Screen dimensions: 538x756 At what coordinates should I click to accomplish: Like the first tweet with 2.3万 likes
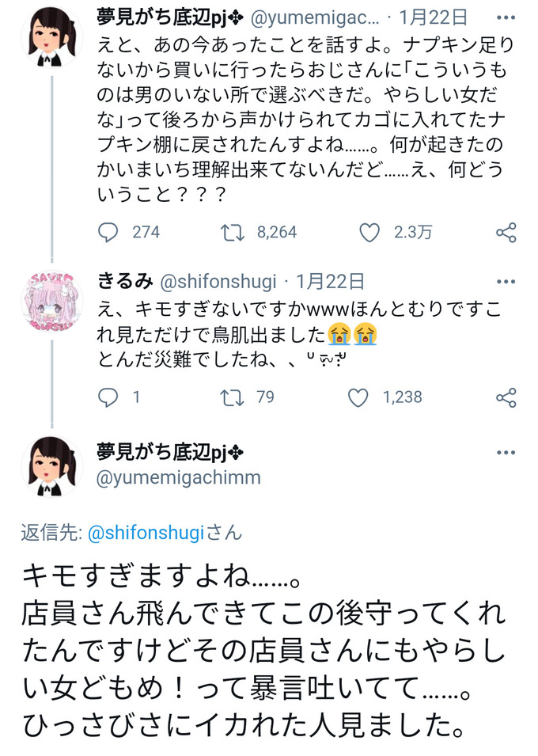(x=369, y=232)
